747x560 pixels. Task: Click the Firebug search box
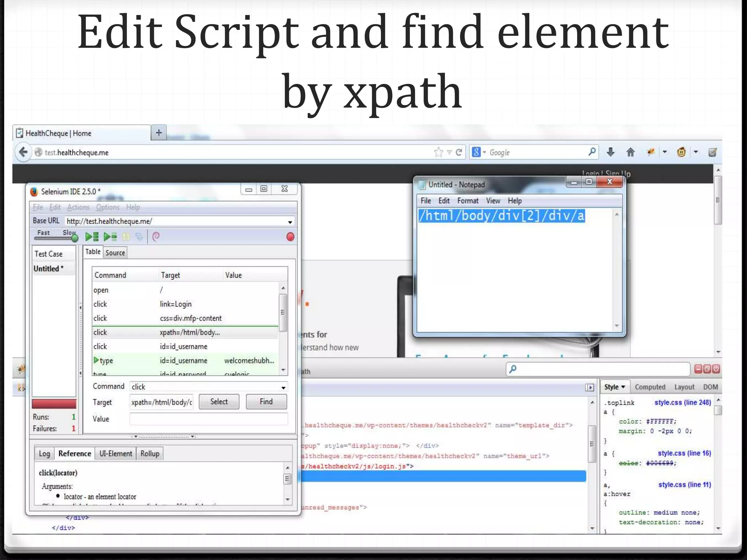tap(598, 369)
